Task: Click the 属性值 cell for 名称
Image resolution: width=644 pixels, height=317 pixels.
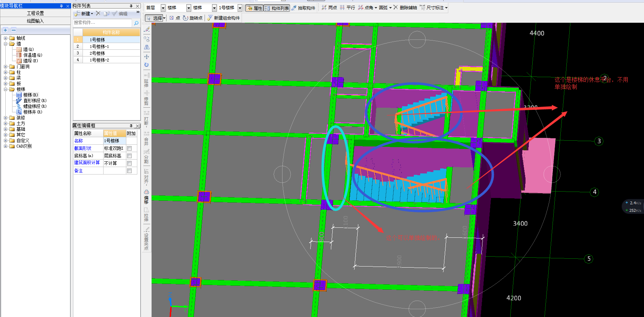Action: point(115,141)
